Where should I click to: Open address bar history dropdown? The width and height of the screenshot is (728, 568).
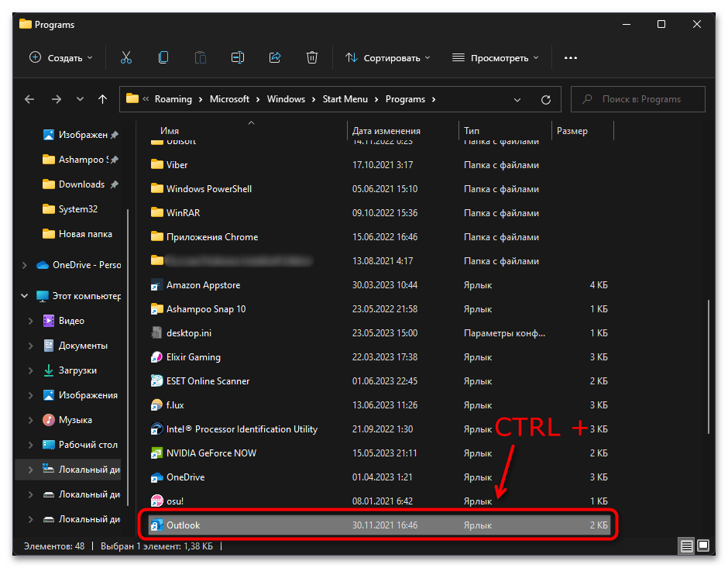pos(517,99)
